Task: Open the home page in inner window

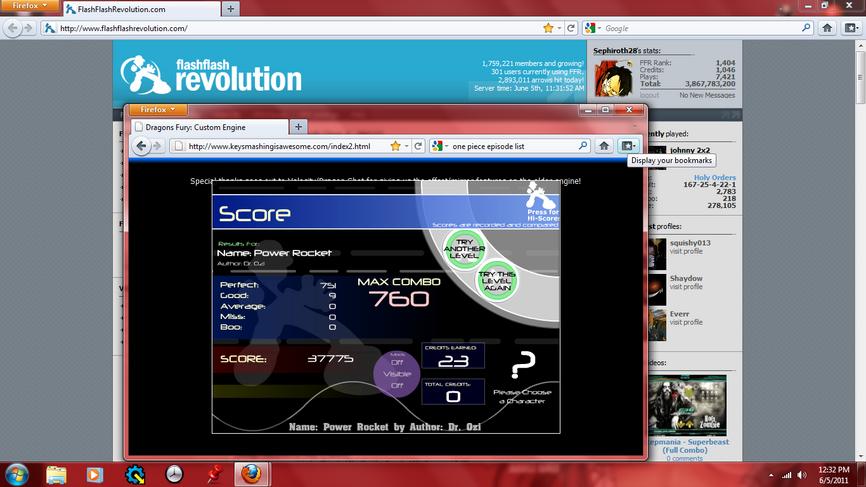Action: click(x=604, y=146)
